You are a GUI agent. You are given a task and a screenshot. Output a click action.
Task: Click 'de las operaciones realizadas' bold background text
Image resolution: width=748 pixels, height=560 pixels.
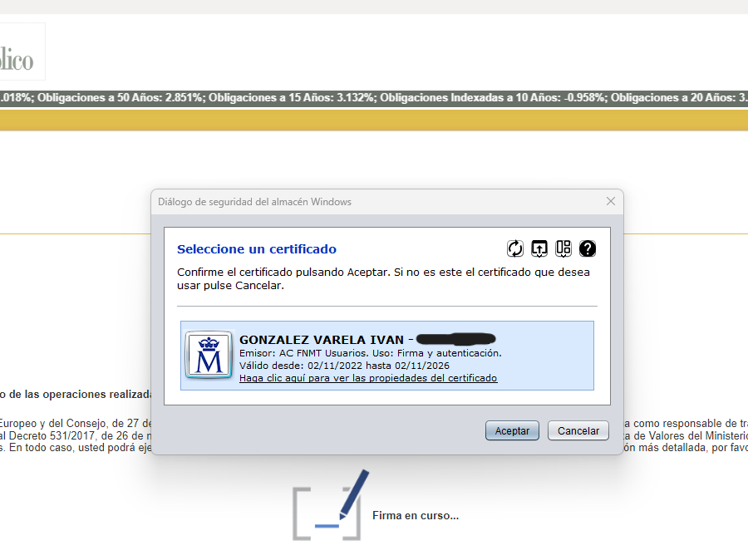(80, 395)
